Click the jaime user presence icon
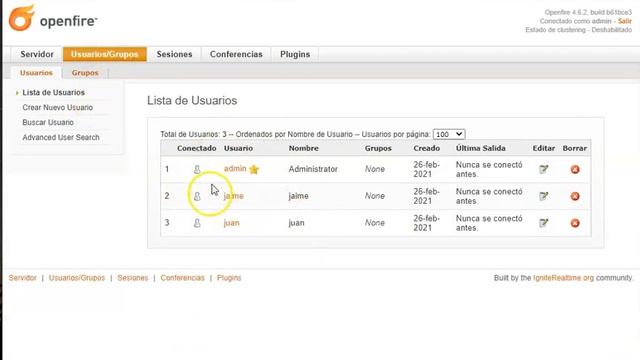The image size is (640, 360). tap(197, 196)
